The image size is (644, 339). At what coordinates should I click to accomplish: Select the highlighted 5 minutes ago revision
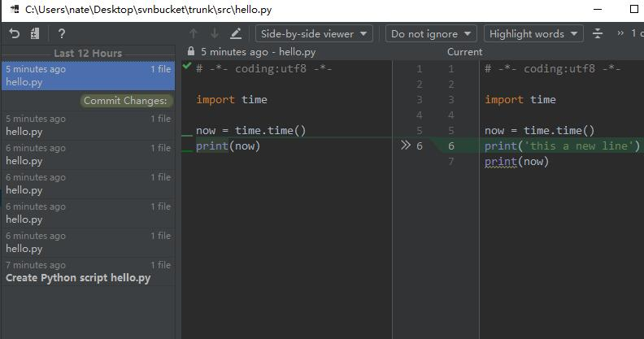(88, 76)
